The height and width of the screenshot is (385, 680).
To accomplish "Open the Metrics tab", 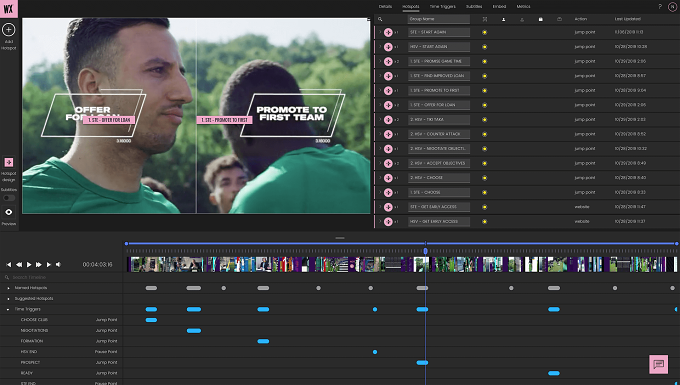I will 523,7.
